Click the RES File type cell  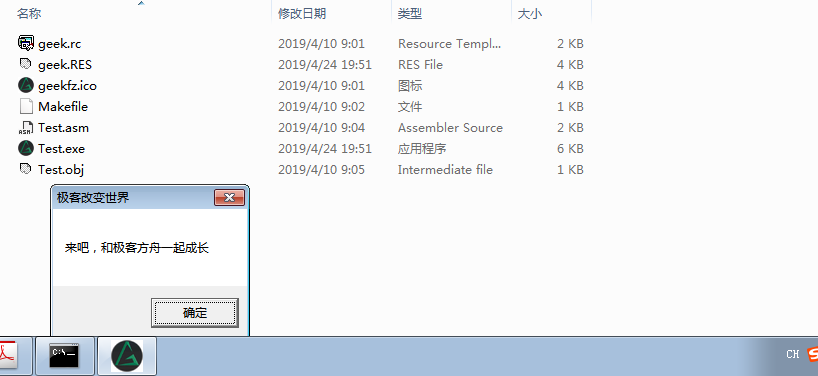pyautogui.click(x=420, y=65)
